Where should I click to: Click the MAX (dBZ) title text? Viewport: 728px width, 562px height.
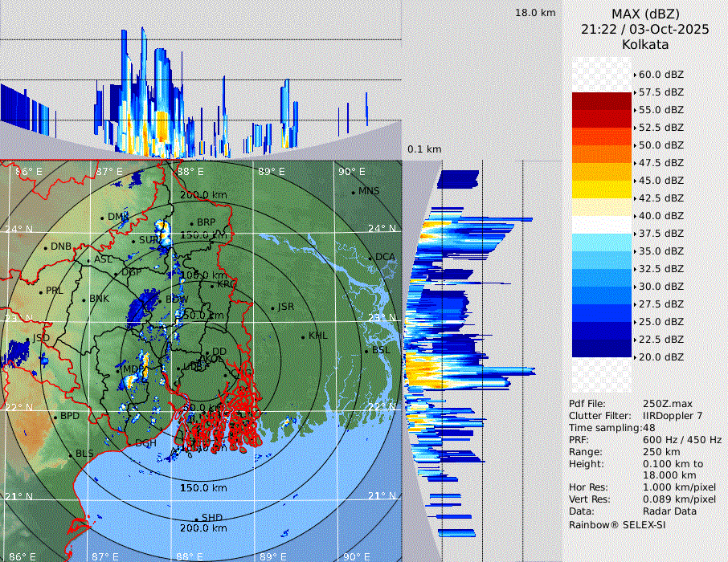[x=645, y=14]
